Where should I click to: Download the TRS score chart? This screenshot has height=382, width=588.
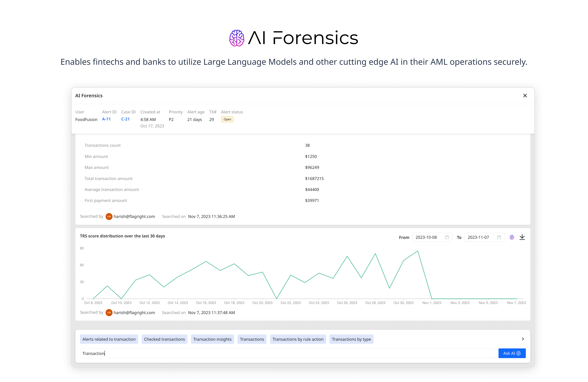coord(522,237)
